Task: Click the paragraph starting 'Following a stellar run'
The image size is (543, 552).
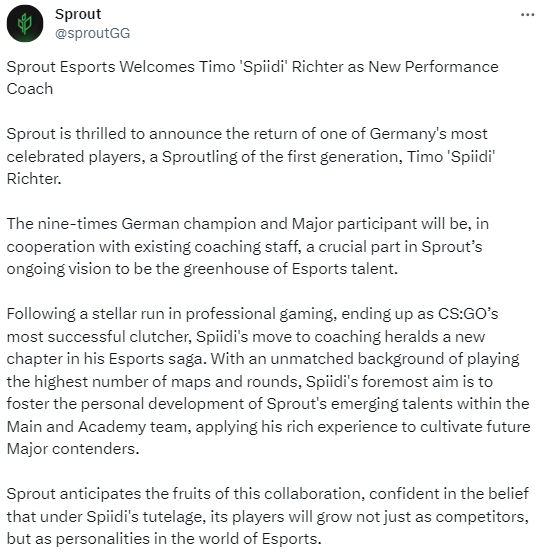Action: tap(268, 381)
